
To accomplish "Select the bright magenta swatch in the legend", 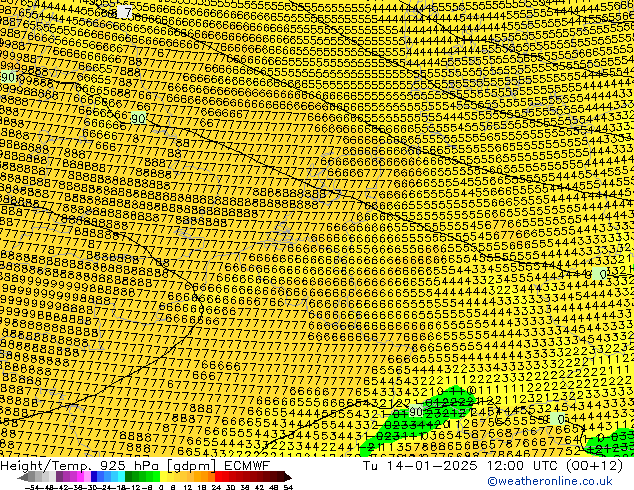I will point(80,477).
